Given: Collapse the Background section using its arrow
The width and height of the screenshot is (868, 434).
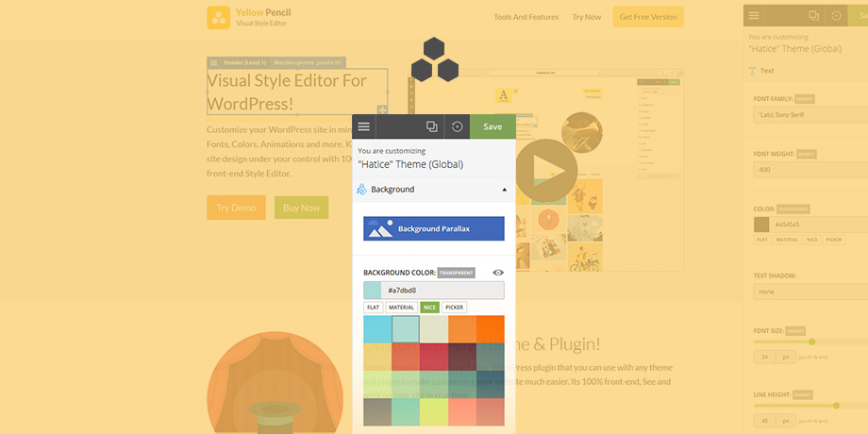Looking at the screenshot, I should (x=505, y=190).
